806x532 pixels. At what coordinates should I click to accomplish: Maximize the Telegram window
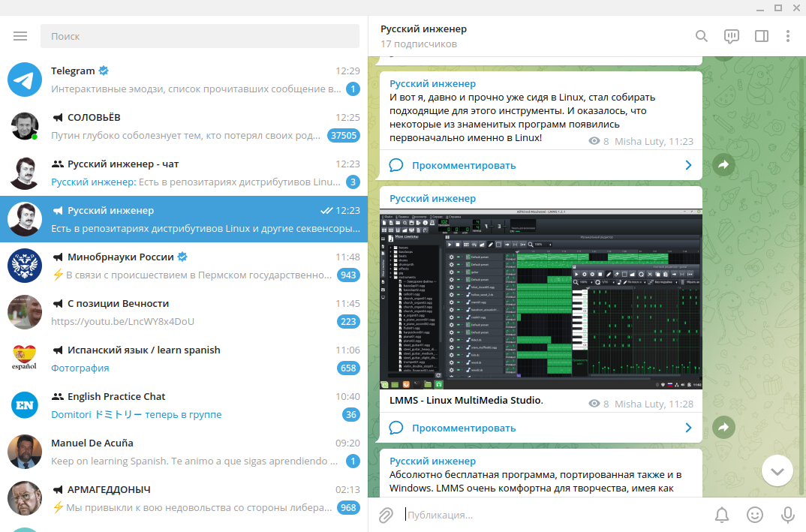[x=778, y=8]
